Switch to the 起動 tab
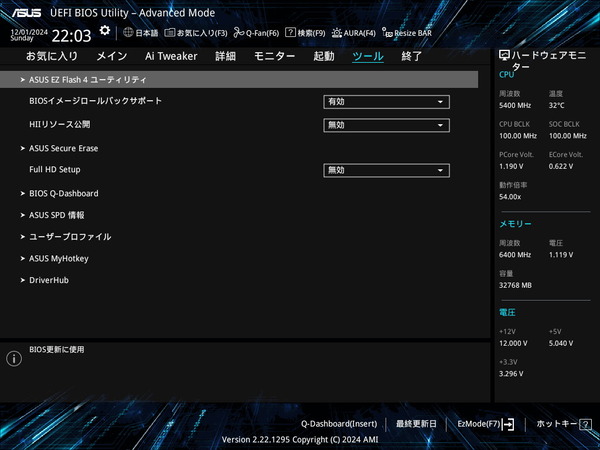 (324, 56)
